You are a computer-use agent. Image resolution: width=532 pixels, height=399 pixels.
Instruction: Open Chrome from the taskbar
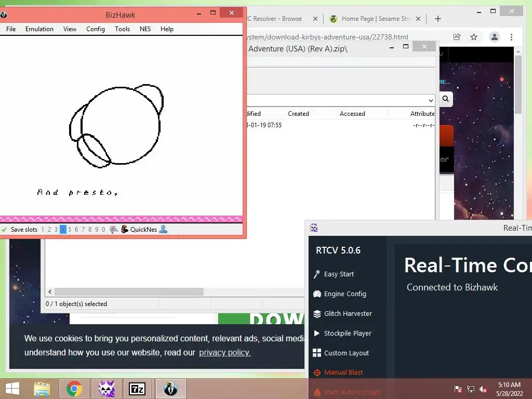point(74,389)
